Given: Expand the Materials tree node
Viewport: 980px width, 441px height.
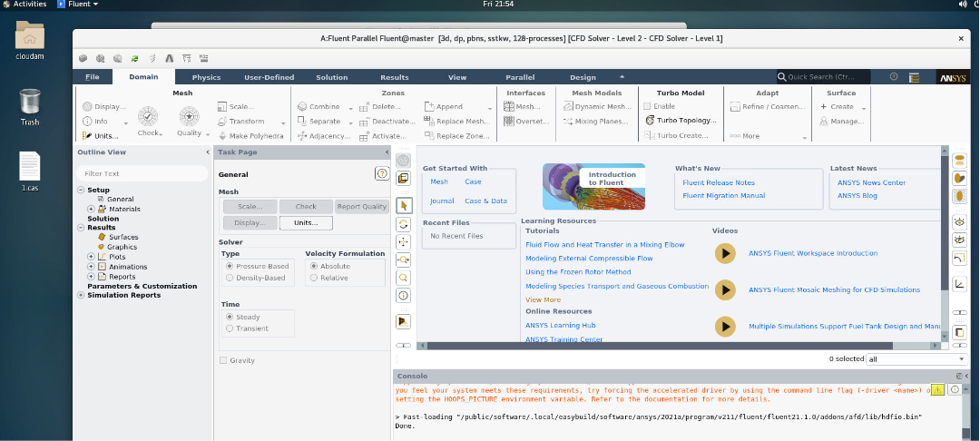Looking at the screenshot, I should click(x=91, y=209).
